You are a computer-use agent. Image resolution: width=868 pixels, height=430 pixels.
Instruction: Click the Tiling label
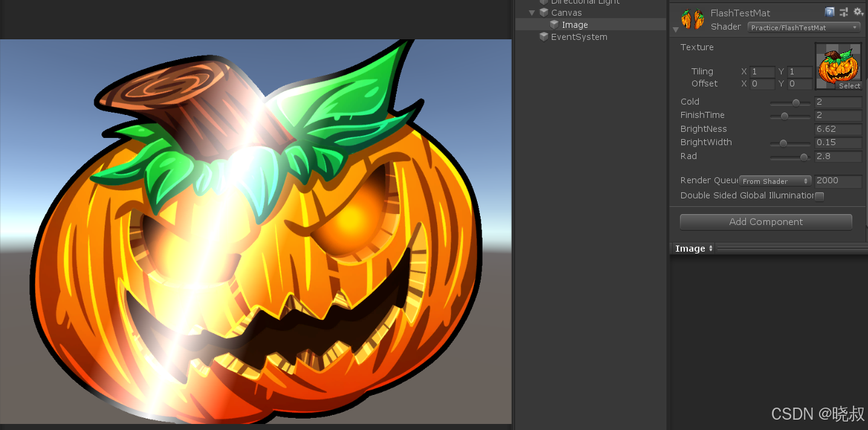tap(702, 71)
